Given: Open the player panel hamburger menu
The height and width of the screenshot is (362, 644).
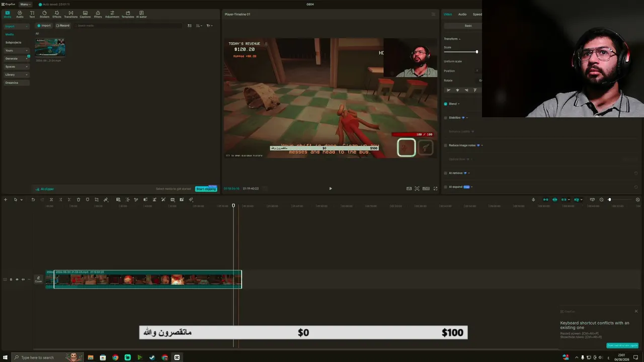Looking at the screenshot, I should click(433, 14).
